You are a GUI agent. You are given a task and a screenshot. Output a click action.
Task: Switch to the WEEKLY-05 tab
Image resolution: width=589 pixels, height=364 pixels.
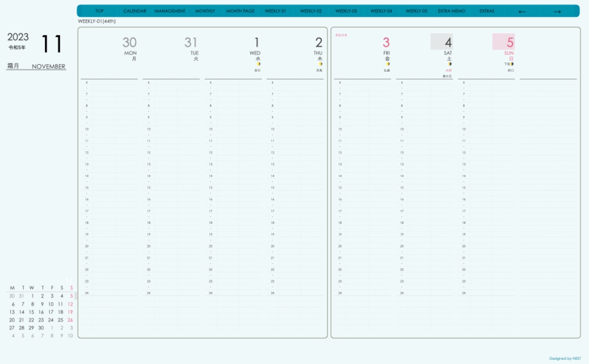416,11
